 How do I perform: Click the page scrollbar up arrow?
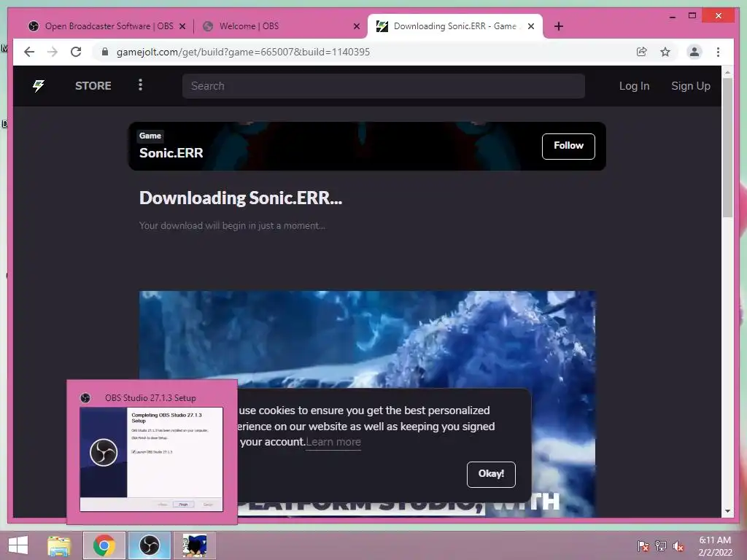pos(727,72)
